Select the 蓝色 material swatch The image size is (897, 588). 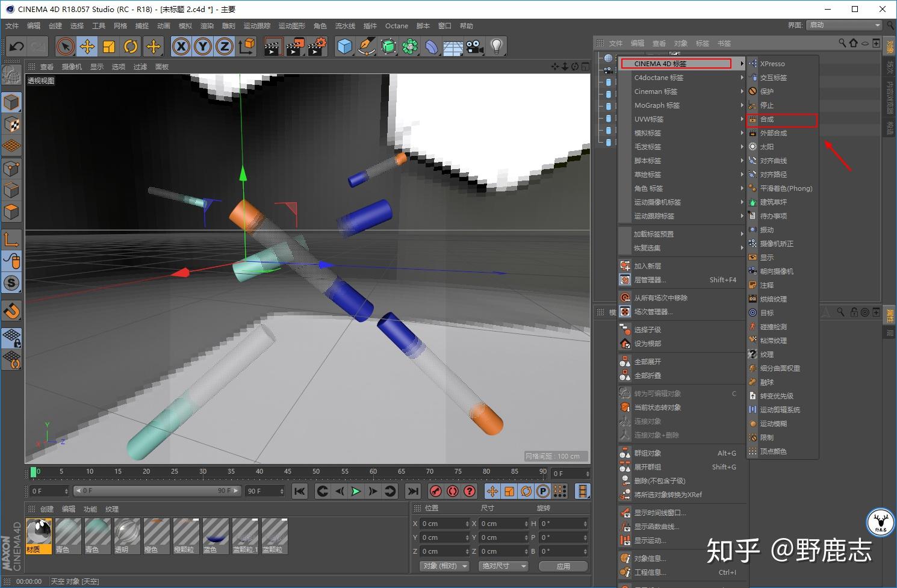tap(216, 536)
